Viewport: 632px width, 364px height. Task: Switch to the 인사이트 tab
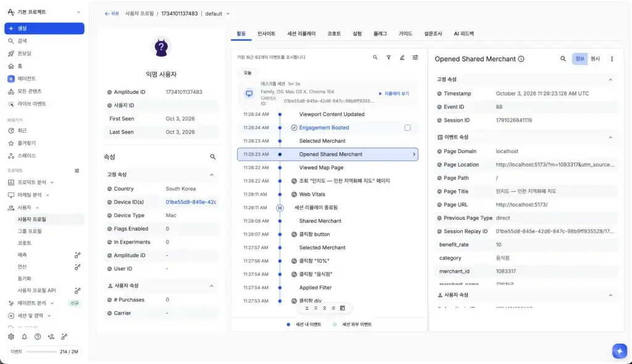pos(267,34)
